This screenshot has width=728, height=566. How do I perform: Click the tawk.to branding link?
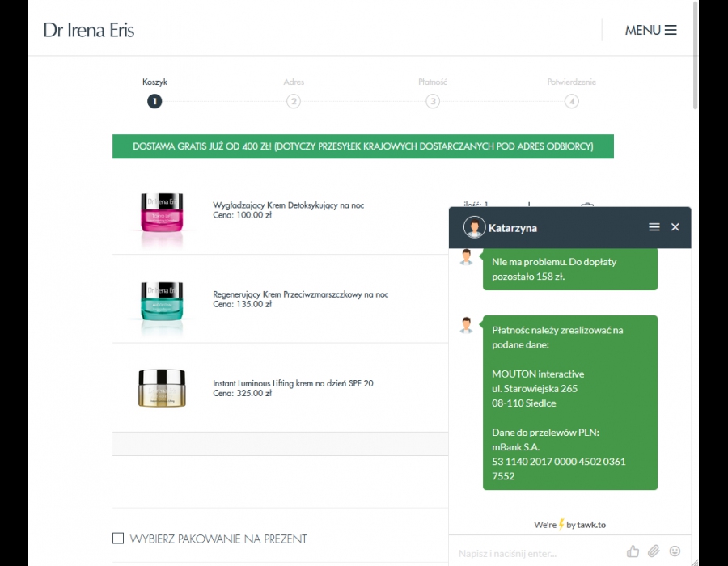point(591,525)
